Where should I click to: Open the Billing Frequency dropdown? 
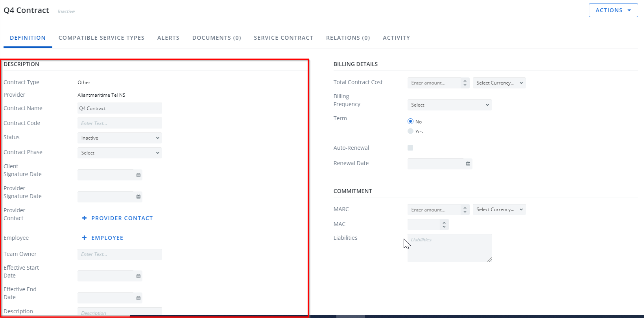click(450, 105)
